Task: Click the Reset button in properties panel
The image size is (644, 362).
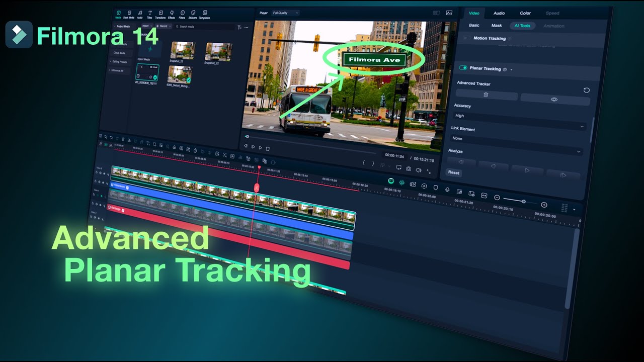Action: [x=454, y=172]
